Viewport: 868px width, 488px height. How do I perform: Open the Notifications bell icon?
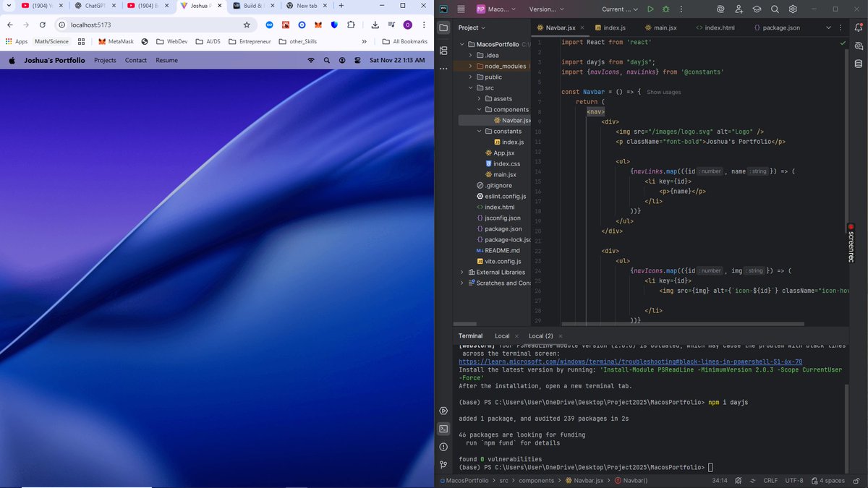click(859, 27)
